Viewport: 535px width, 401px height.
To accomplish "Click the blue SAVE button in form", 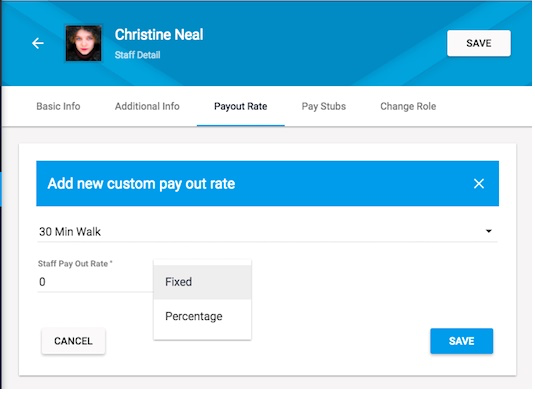I will click(x=461, y=341).
